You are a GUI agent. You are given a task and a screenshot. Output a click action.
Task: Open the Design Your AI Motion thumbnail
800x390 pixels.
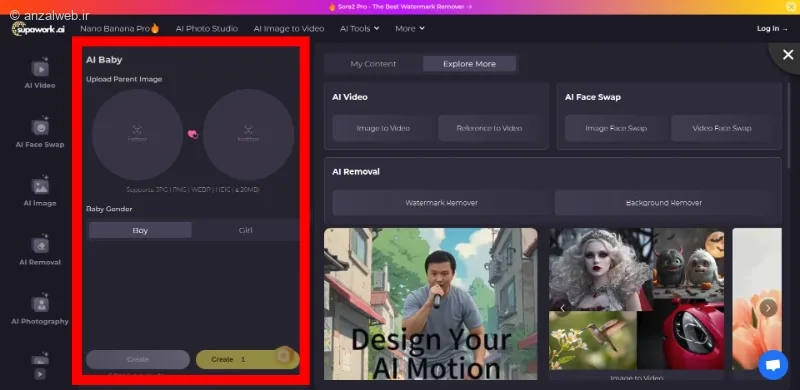431,304
